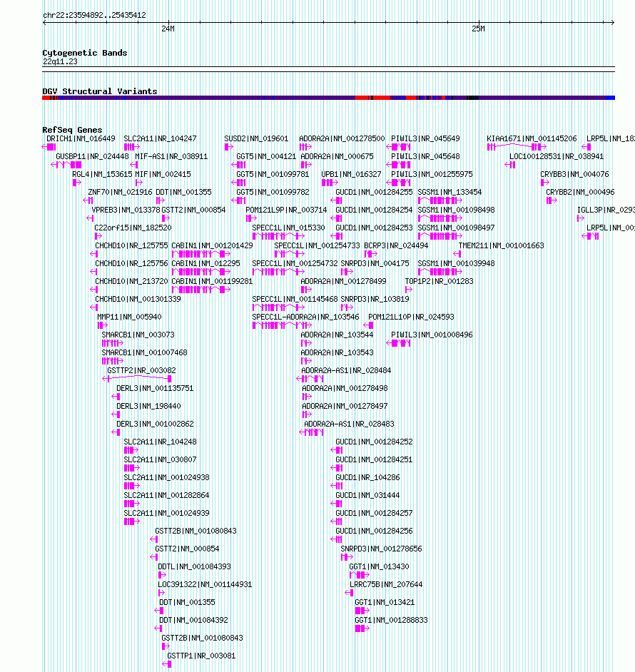Click CHCHD10|NM_001301339 transcript label

138,299
